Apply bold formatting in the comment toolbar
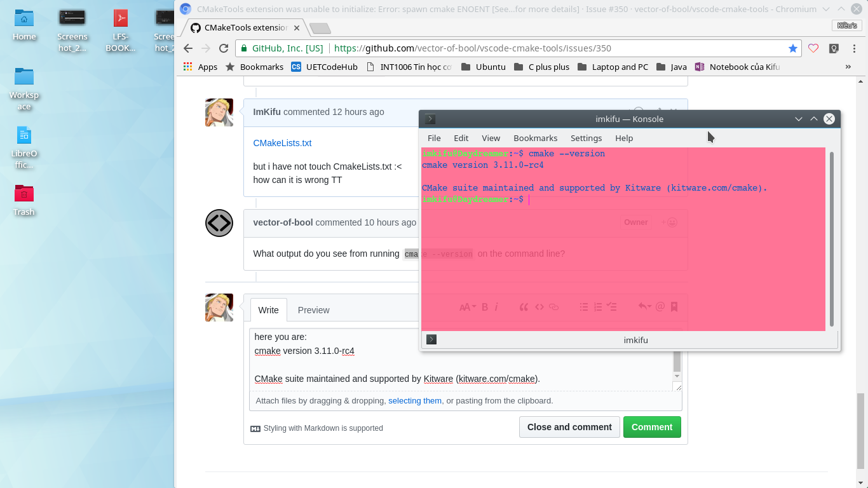This screenshot has width=868, height=488. [485, 306]
